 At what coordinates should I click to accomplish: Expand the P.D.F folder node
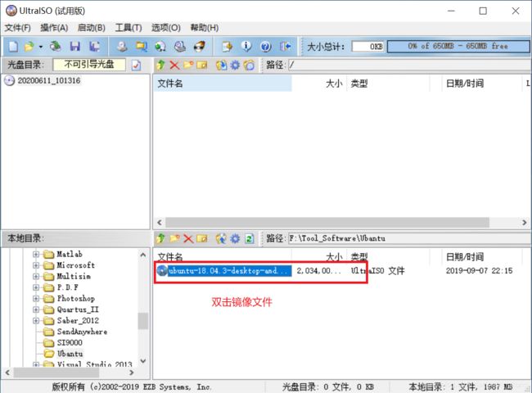pyautogui.click(x=36, y=287)
